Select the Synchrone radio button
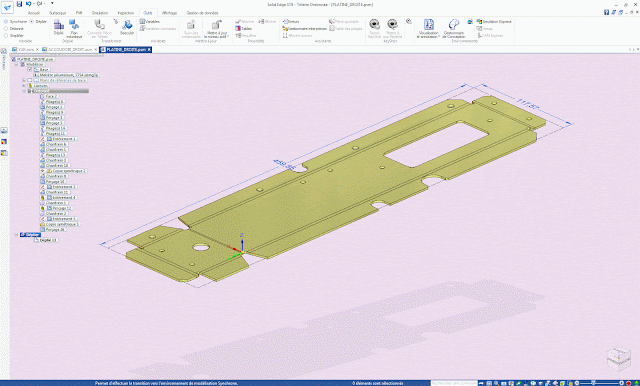The width and height of the screenshot is (640, 386). pyautogui.click(x=6, y=22)
